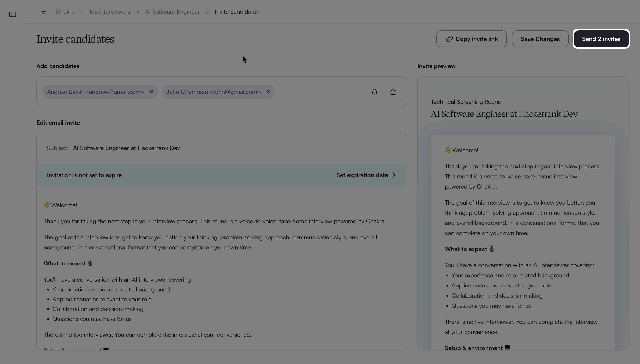This screenshot has height=364, width=640.
Task: Click the back arrow in breadcrumb
Action: tap(44, 12)
